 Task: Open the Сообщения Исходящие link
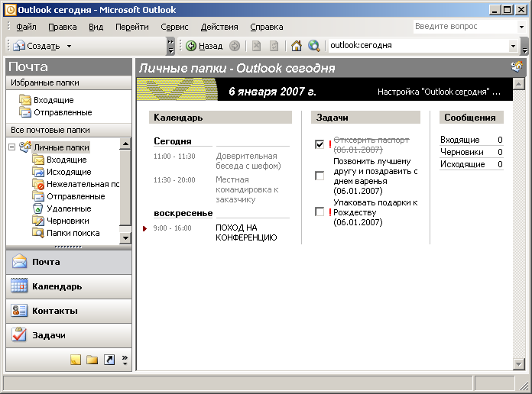pos(462,164)
